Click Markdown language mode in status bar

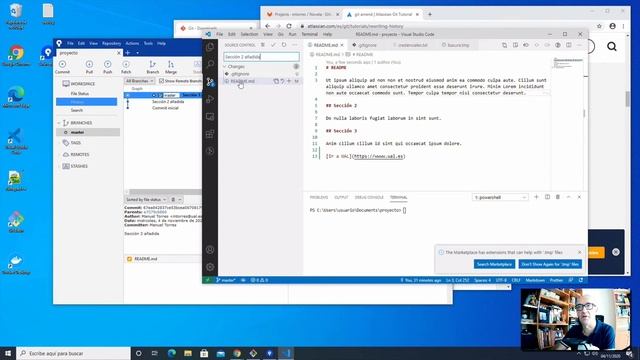[535, 280]
